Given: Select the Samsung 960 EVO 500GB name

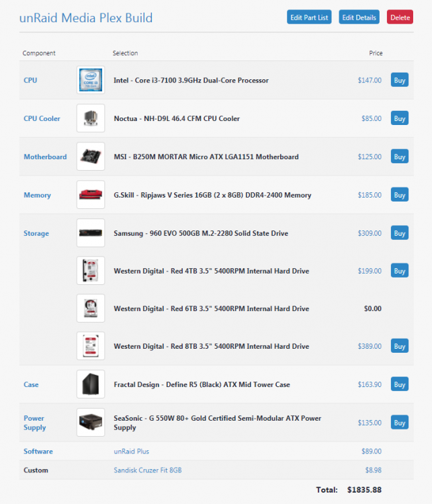Looking at the screenshot, I should pyautogui.click(x=201, y=233).
